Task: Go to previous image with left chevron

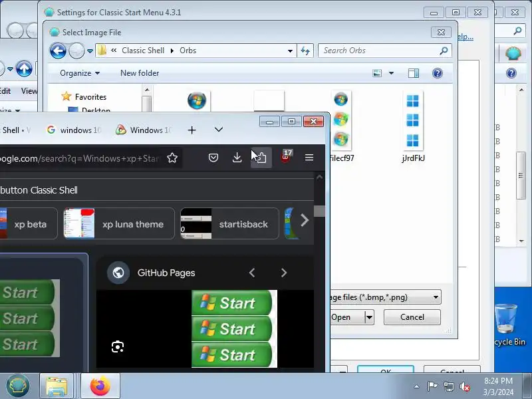Action: [x=252, y=273]
